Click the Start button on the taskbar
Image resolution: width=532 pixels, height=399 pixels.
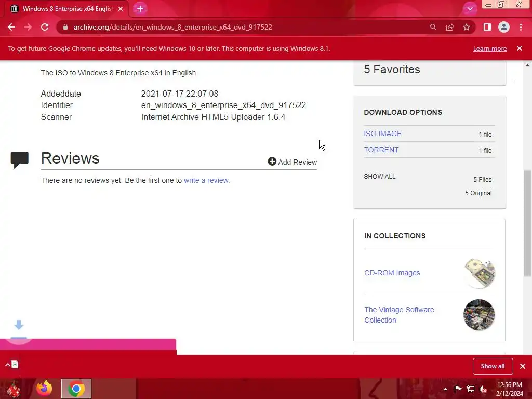13,389
